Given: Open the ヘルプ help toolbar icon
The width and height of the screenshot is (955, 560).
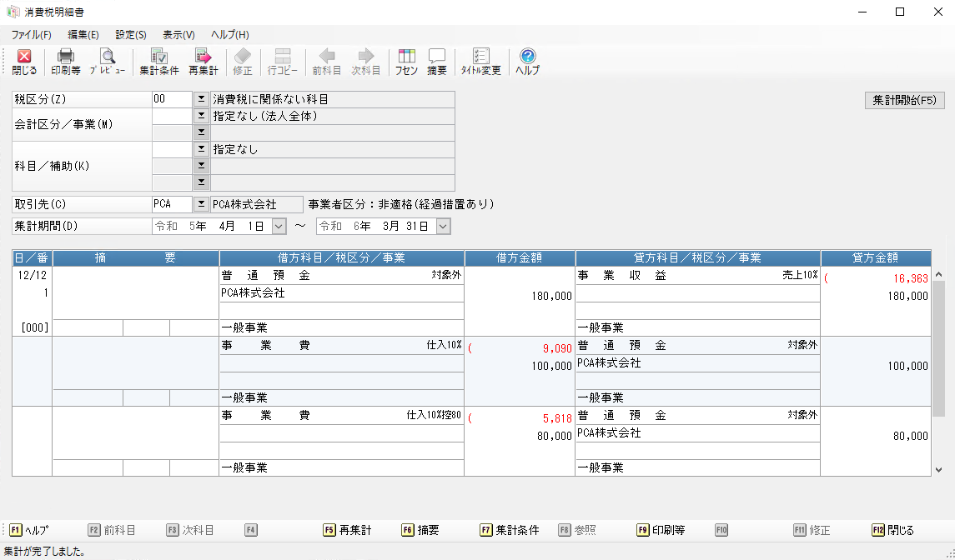Looking at the screenshot, I should point(527,62).
